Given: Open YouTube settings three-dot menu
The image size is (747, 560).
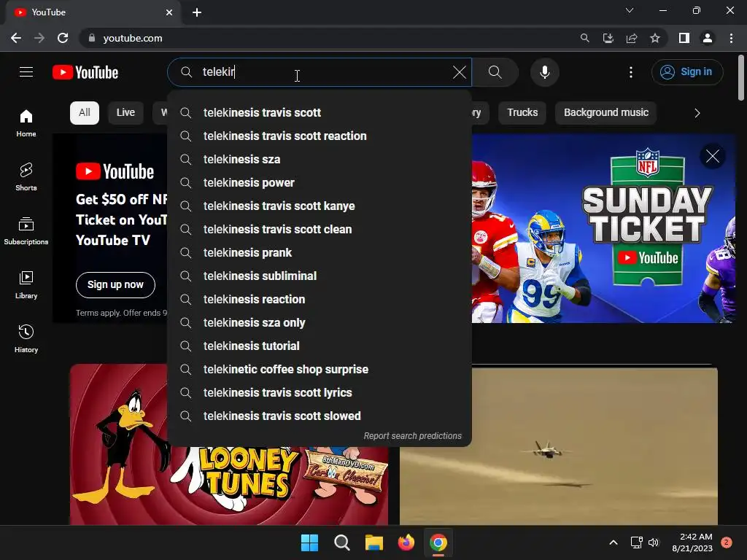Looking at the screenshot, I should [x=631, y=72].
